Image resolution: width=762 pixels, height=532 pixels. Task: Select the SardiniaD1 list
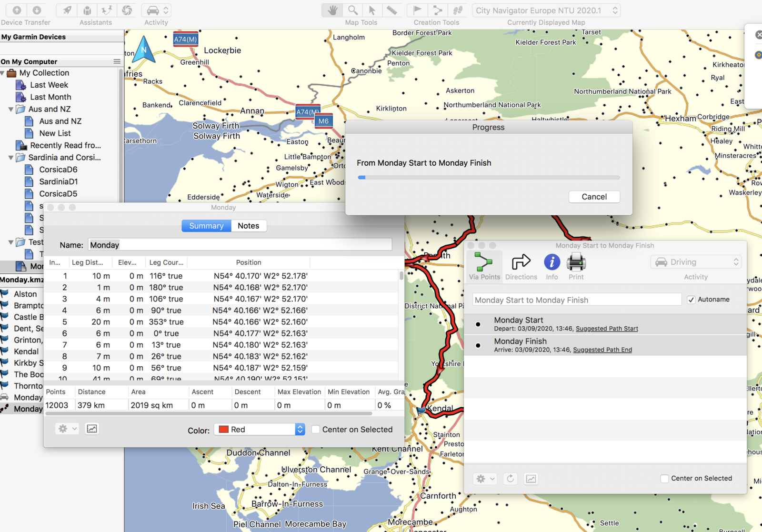point(58,181)
